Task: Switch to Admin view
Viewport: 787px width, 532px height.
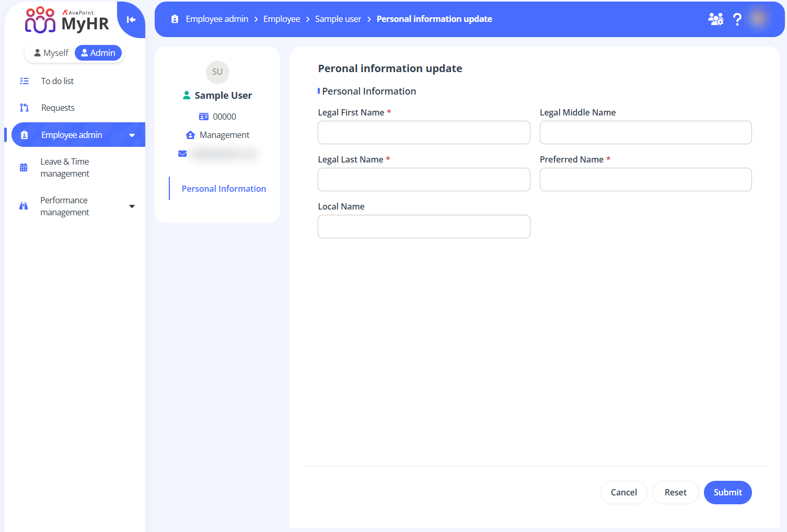Action: pyautogui.click(x=98, y=53)
